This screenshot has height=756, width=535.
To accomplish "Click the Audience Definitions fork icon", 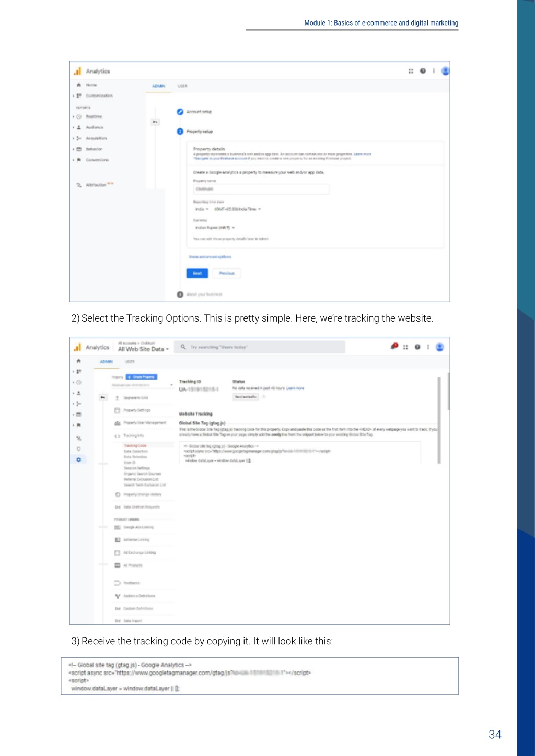I will tap(118, 596).
